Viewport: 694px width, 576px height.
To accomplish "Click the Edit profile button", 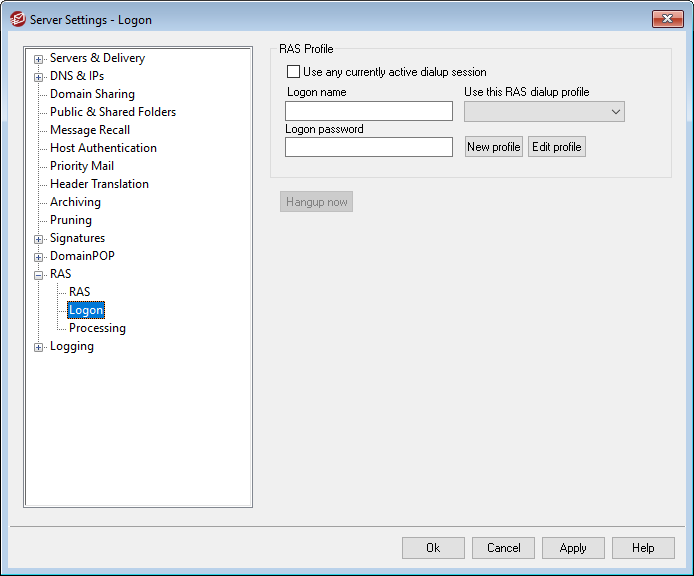I will 556,147.
